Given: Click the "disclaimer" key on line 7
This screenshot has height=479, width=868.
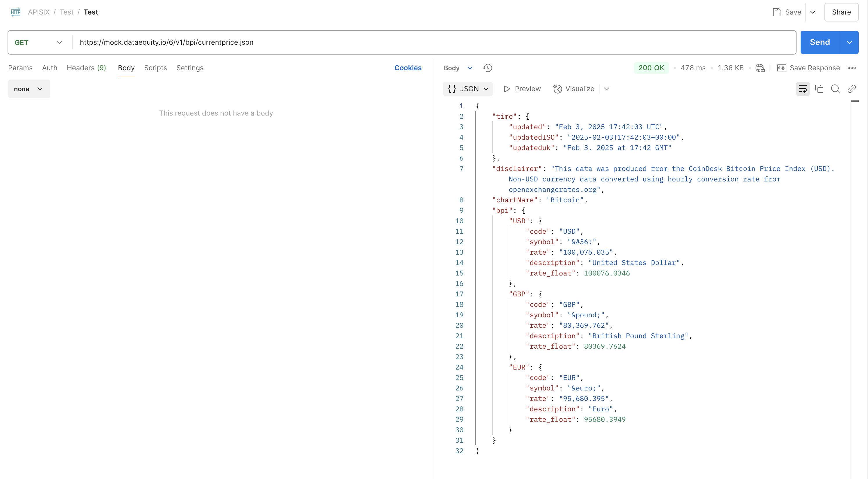Looking at the screenshot, I should [x=517, y=169].
